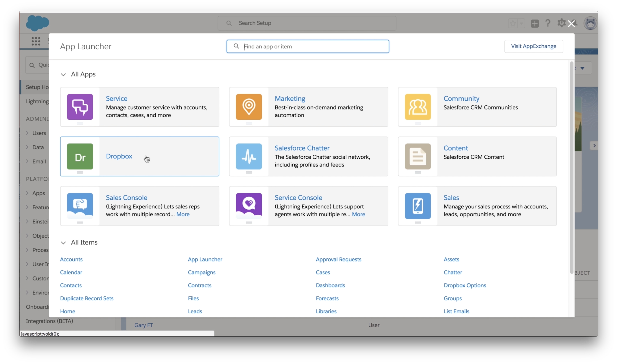Click the Find an app or item field
Screen dimensions: 617x364
[307, 46]
